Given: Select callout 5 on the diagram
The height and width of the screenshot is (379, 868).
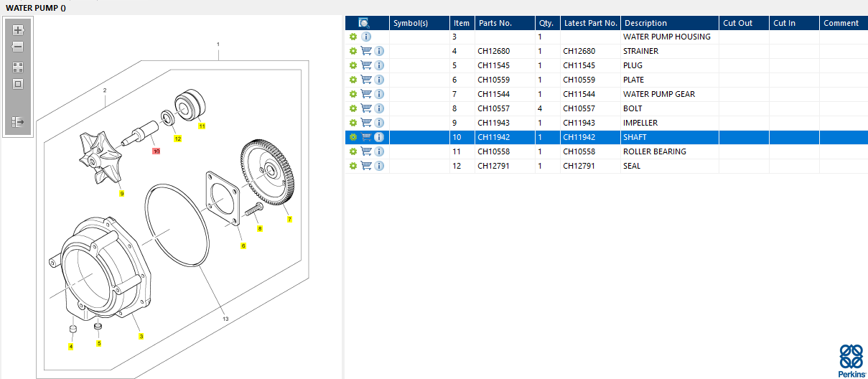Looking at the screenshot, I should [x=99, y=343].
